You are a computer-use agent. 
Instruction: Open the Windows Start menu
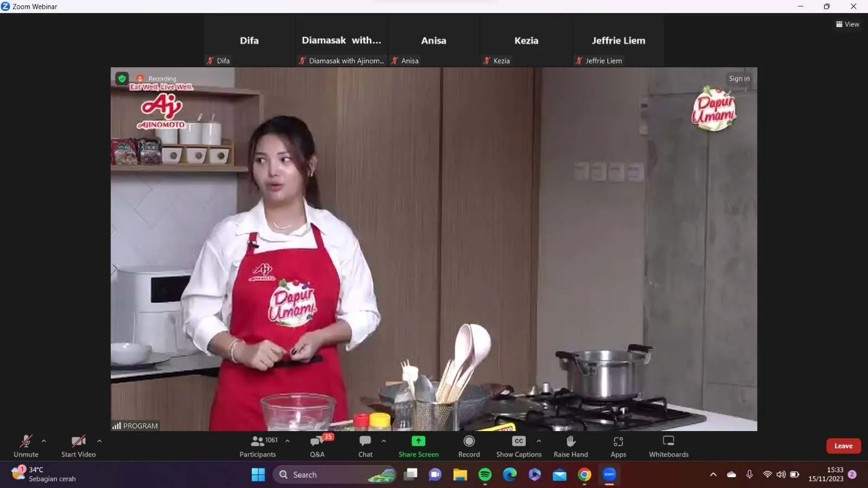258,475
